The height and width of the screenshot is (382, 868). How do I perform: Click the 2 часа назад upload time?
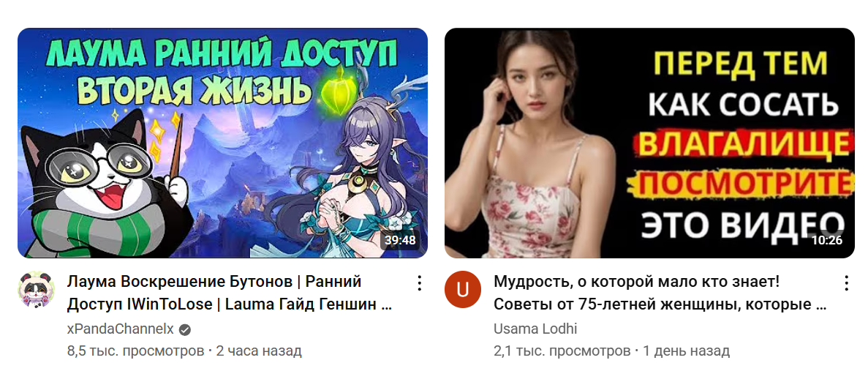pyautogui.click(x=259, y=351)
